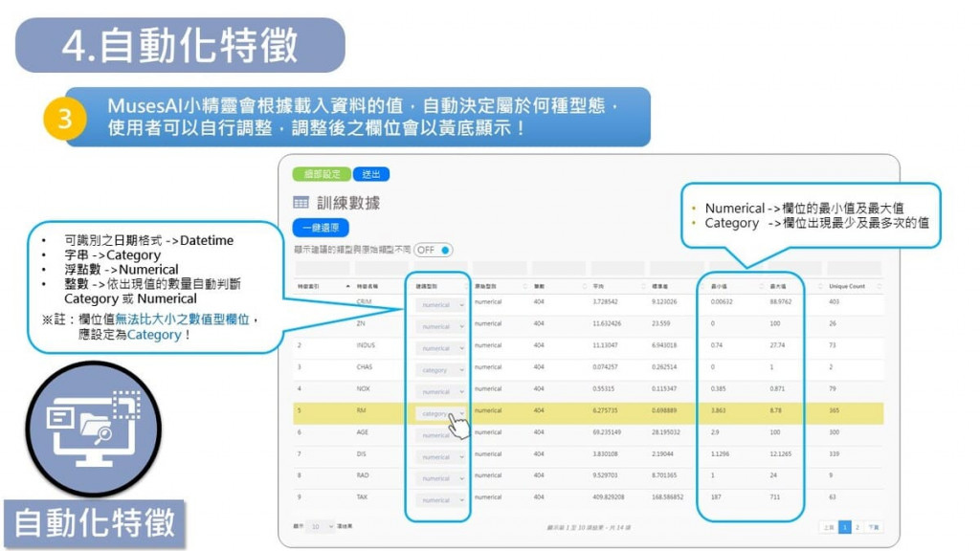Click the maximum value 88.9762

click(x=781, y=301)
